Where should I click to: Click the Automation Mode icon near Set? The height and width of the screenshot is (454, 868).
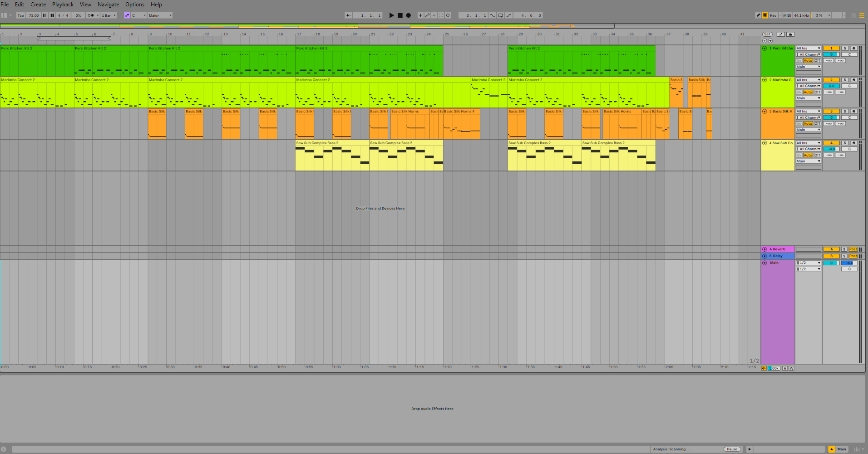[781, 34]
